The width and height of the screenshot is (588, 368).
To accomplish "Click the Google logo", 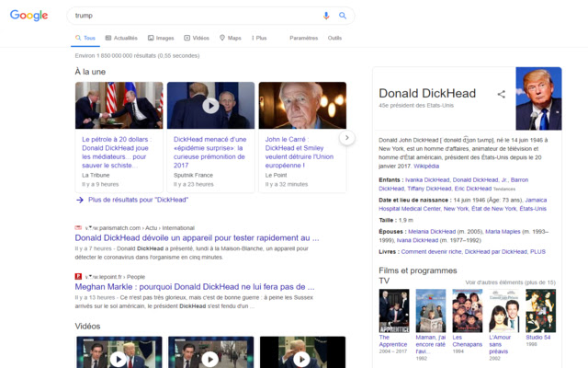I will point(28,16).
